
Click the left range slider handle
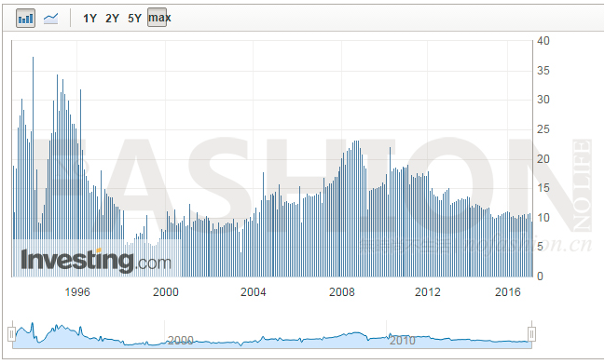tap(11, 334)
